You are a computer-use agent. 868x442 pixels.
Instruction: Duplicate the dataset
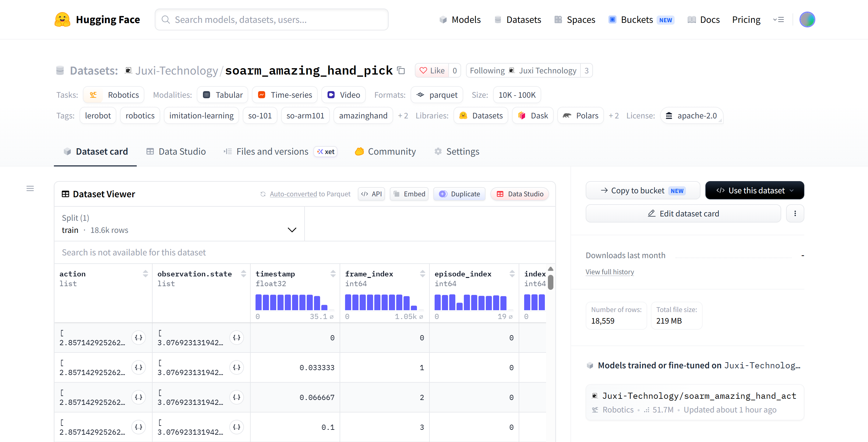tap(460, 194)
